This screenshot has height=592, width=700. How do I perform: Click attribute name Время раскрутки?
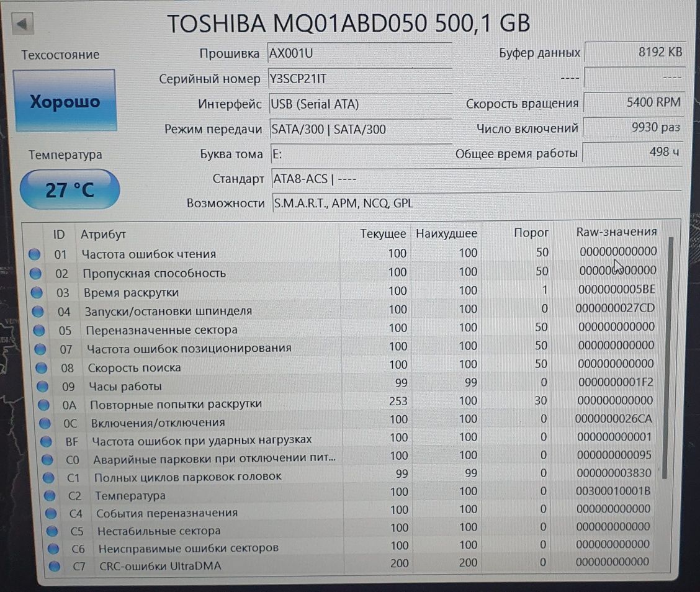(x=132, y=293)
